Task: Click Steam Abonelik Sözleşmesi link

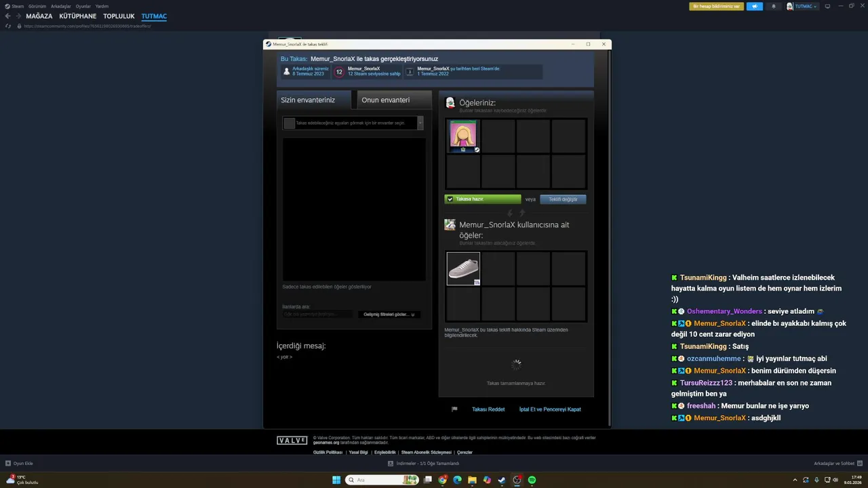Action: (426, 452)
